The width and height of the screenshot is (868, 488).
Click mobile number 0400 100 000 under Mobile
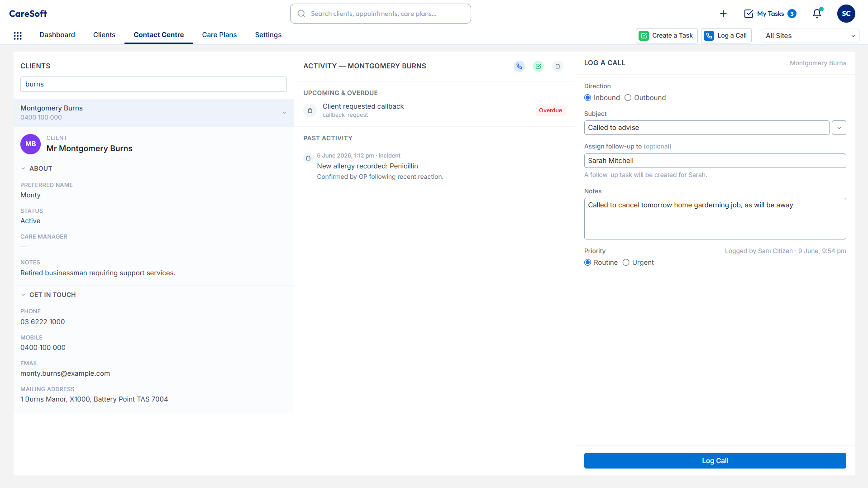[x=43, y=348]
